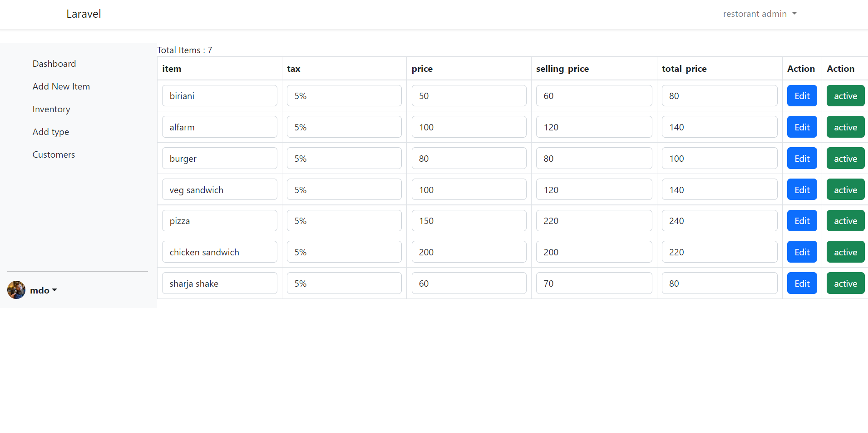Screen dimensions: 868x433
Task: Click the Laravel brand link
Action: click(x=84, y=14)
